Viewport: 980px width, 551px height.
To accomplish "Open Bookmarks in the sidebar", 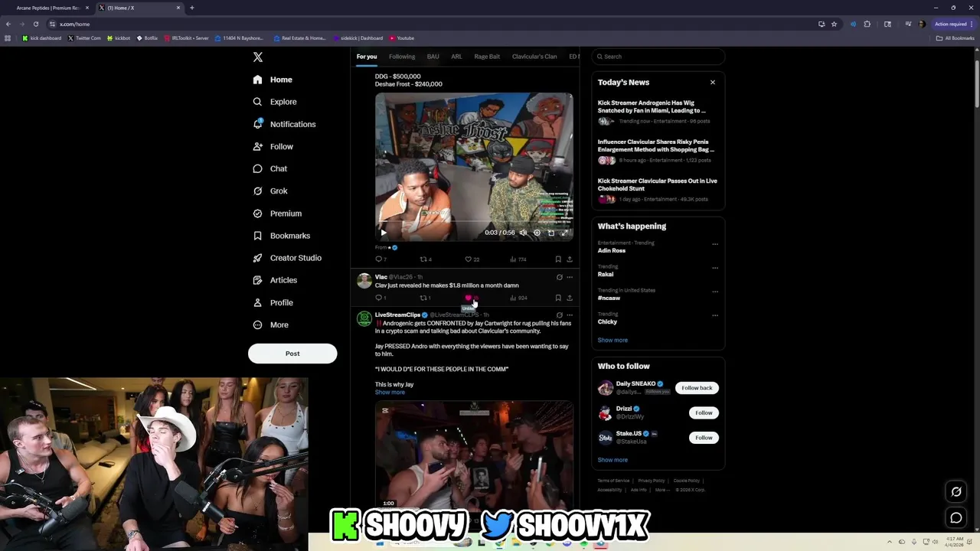I will [x=281, y=236].
